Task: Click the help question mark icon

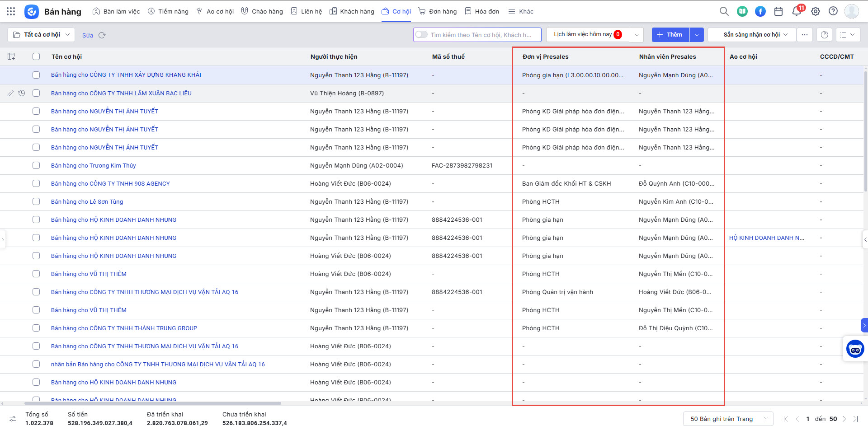Action: pyautogui.click(x=833, y=11)
